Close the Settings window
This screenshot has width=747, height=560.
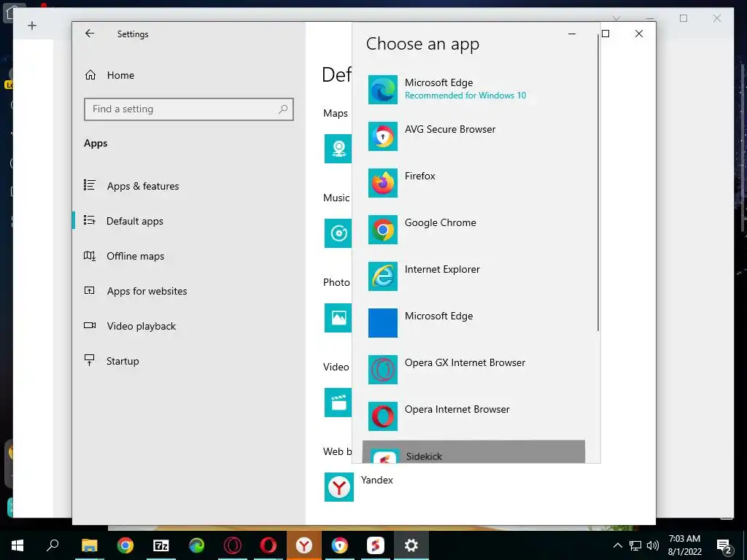(x=639, y=34)
